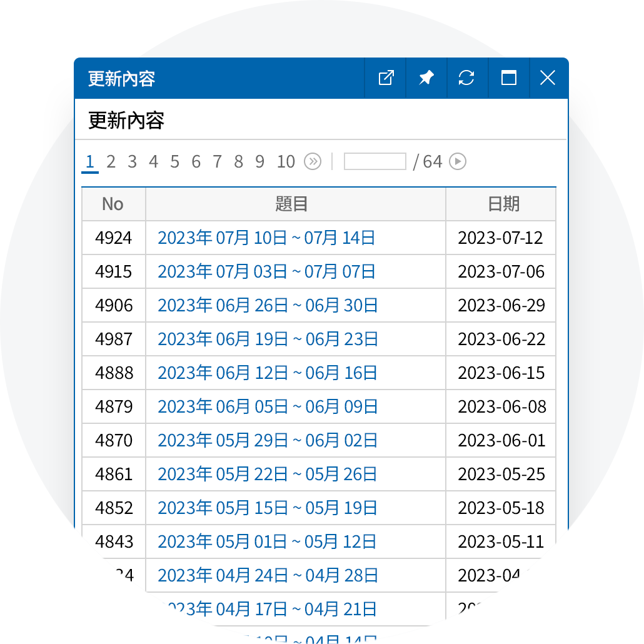Screen dimensions: 644x644
Task: Maximize the 更新內容 window
Action: [508, 78]
